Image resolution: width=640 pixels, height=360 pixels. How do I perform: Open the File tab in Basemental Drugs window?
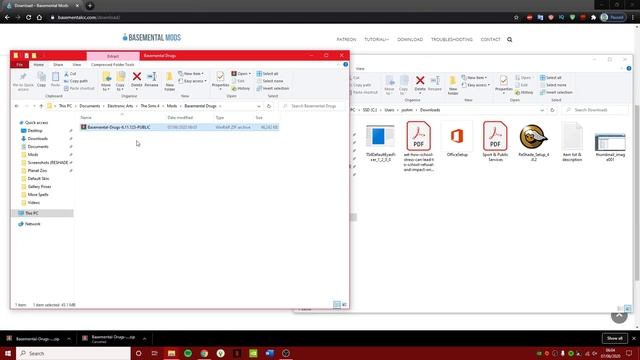point(20,64)
